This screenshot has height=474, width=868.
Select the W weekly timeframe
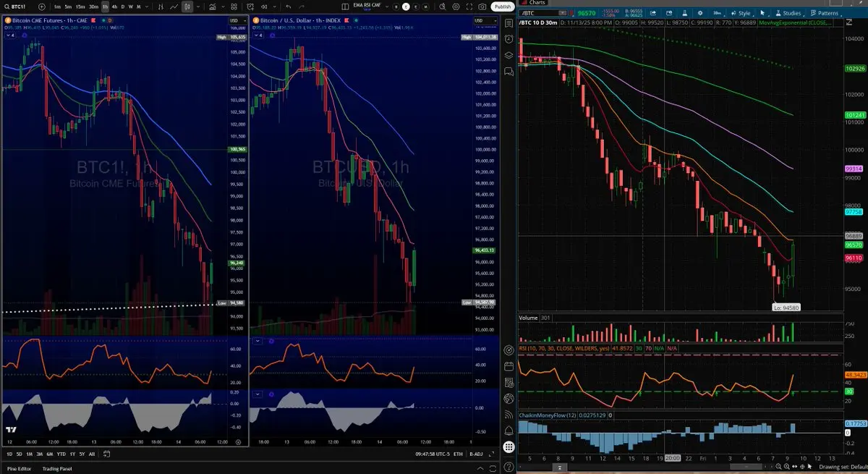(x=131, y=7)
